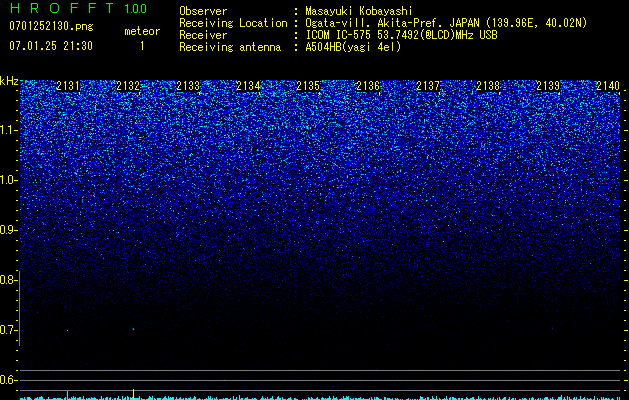Click the 1.0 kHz axis tick
Screen dimensions: 629x400
[x=9, y=180]
